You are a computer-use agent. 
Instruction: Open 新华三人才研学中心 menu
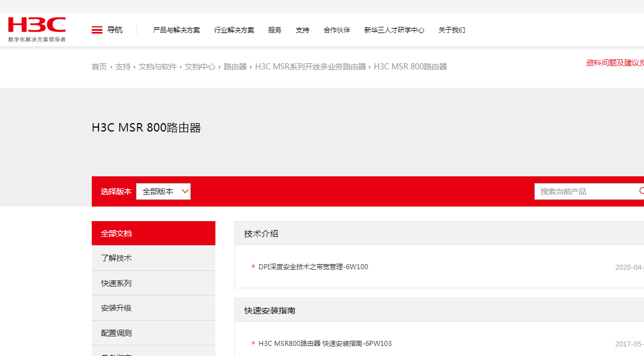394,30
